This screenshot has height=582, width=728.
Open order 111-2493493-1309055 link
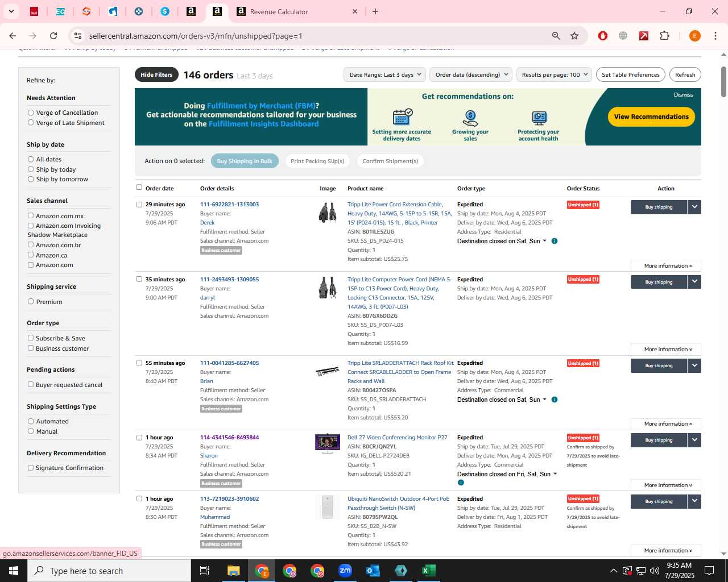pyautogui.click(x=229, y=279)
